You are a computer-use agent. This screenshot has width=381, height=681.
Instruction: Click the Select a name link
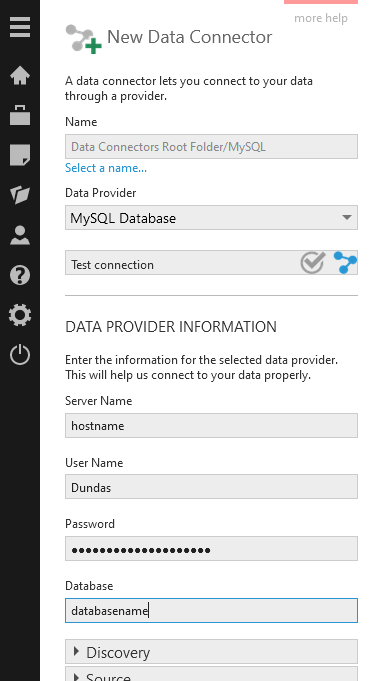coord(106,168)
